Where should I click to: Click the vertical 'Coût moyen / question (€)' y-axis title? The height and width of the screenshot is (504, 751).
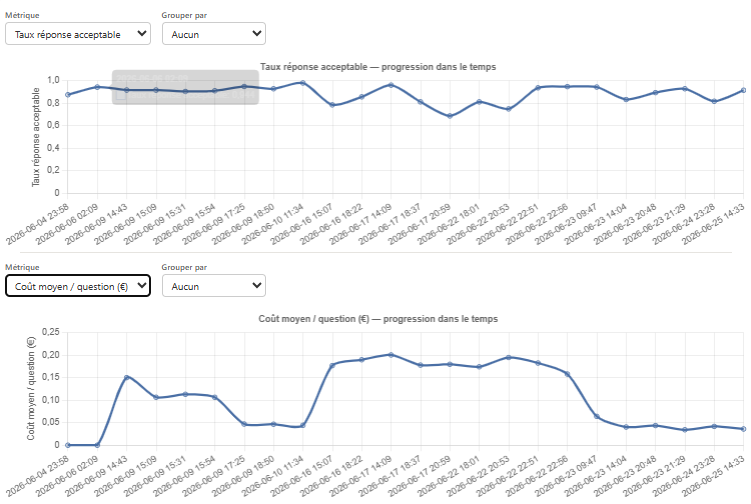pyautogui.click(x=31, y=389)
